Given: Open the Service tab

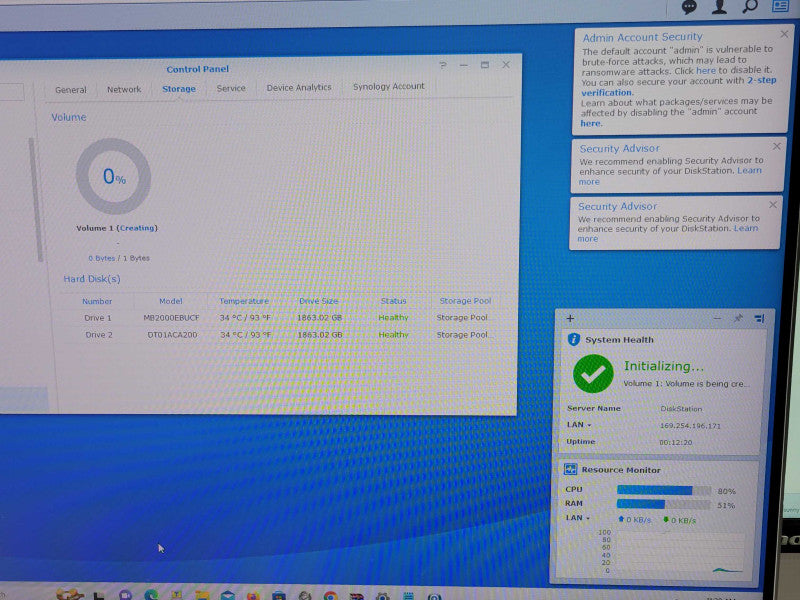Looking at the screenshot, I should click(231, 88).
